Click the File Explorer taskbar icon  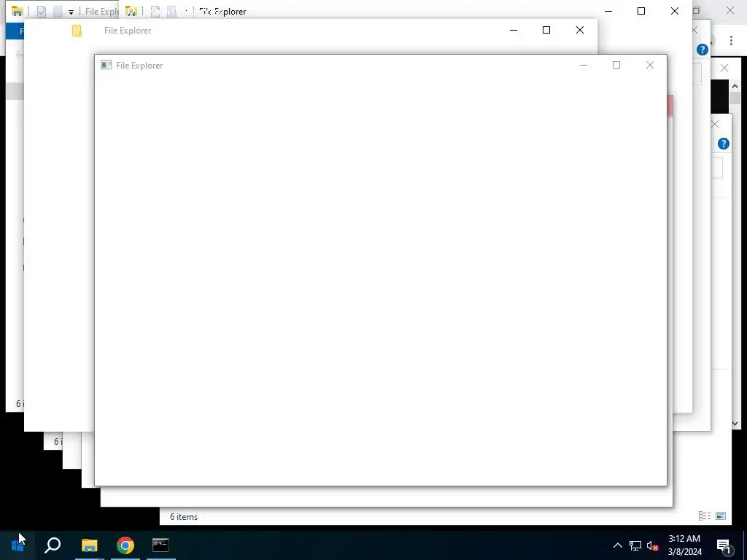click(89, 545)
